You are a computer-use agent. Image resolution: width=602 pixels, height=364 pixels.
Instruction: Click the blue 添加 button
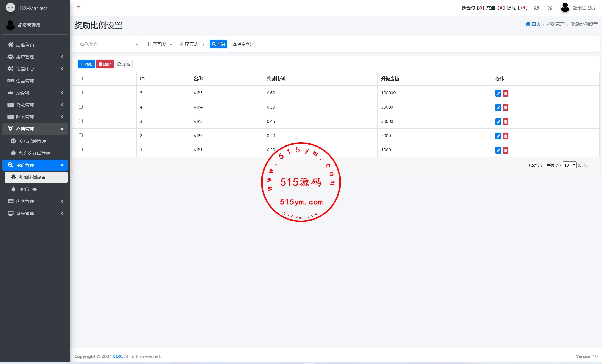[86, 64]
